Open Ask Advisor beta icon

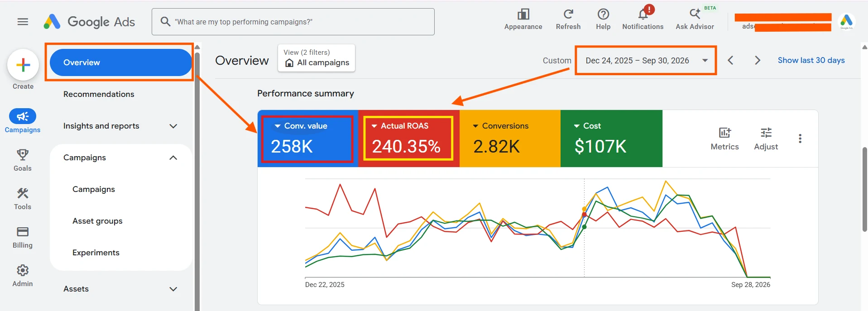[695, 14]
